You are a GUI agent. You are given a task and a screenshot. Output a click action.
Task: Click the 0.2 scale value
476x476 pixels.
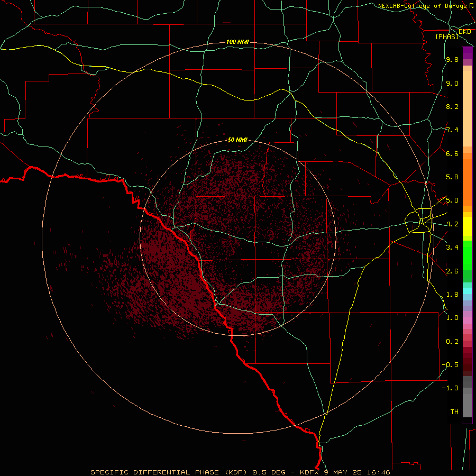point(452,342)
